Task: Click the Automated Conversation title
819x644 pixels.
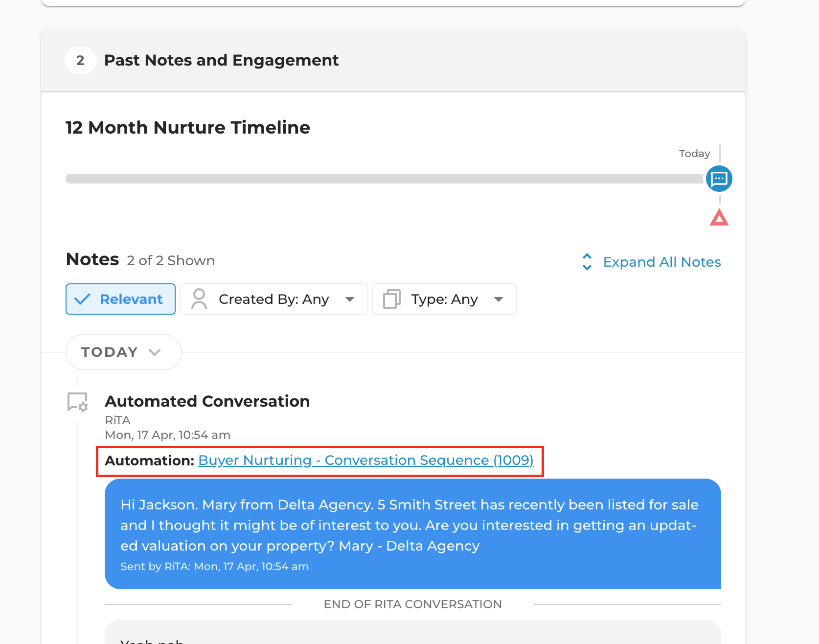Action: (207, 401)
